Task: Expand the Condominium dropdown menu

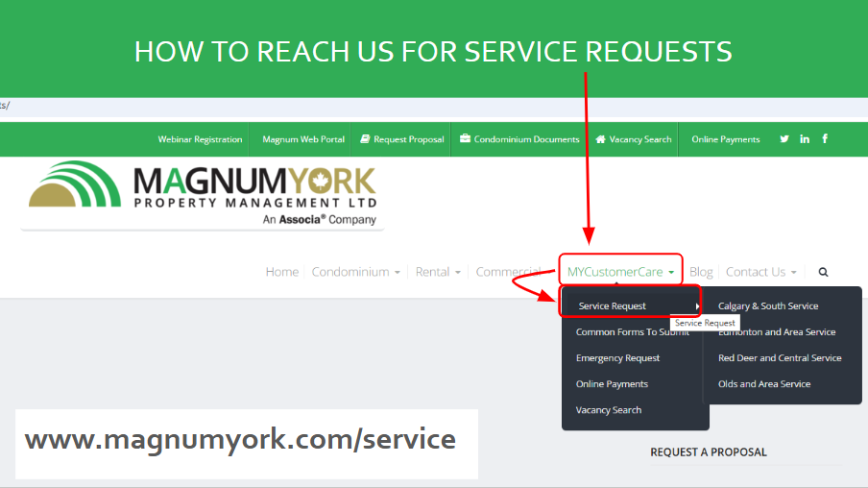Action: 355,272
